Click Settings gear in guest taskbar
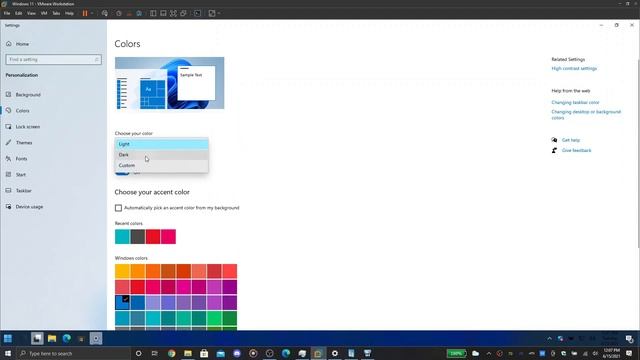The height and width of the screenshot is (360, 640). tap(96, 338)
